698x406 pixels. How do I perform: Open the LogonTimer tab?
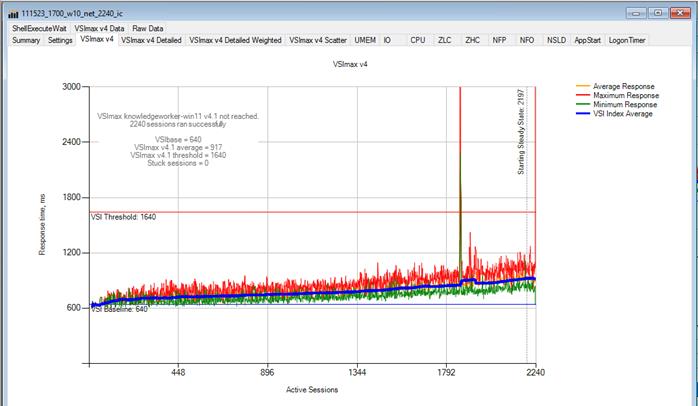627,40
